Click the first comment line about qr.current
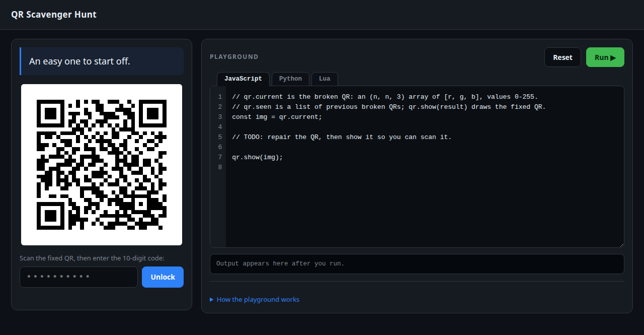This screenshot has height=335, width=644. coord(385,97)
